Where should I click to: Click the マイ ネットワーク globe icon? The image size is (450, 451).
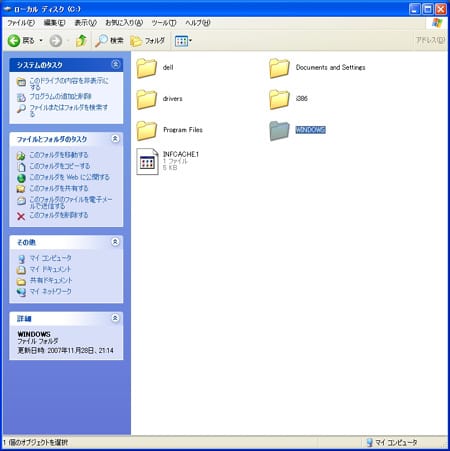pyautogui.click(x=21, y=292)
